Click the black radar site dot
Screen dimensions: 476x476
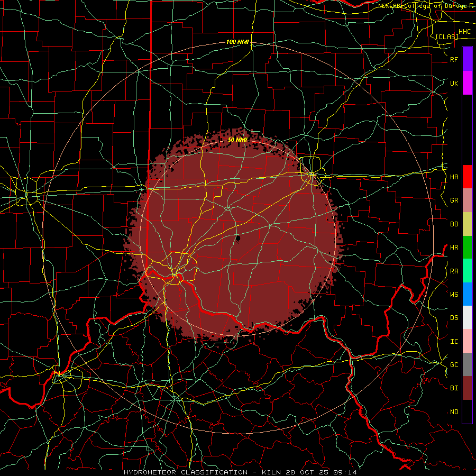pyautogui.click(x=238, y=239)
